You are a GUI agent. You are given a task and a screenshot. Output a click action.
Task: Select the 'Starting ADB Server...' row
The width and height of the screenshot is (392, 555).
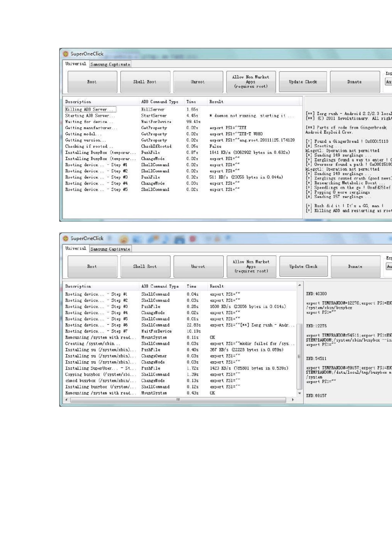pyautogui.click(x=182, y=116)
